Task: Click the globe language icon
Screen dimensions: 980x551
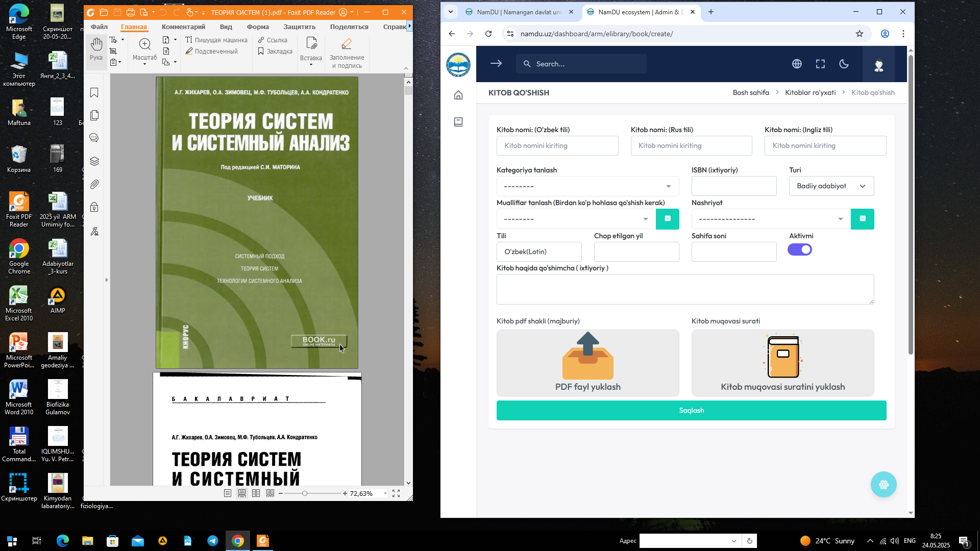Action: [x=797, y=64]
